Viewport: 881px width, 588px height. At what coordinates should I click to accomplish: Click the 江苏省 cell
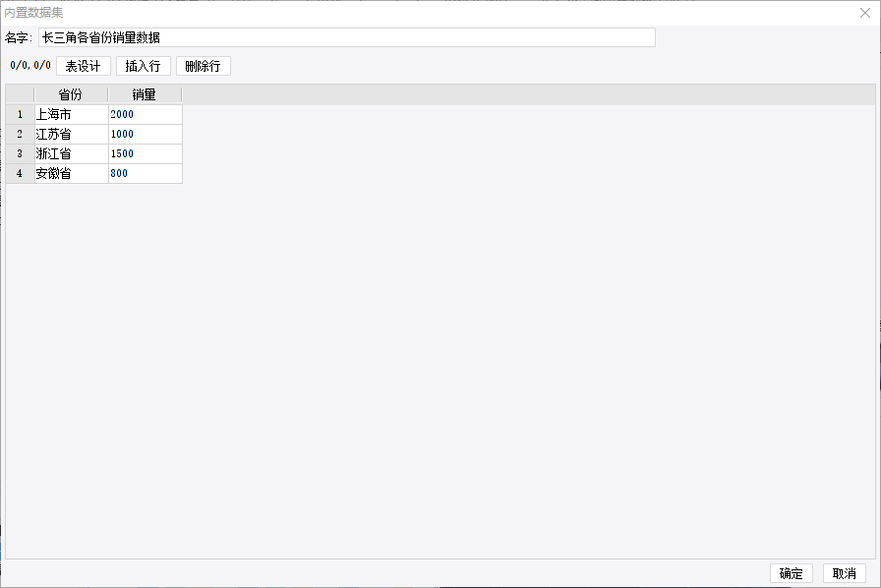(x=72, y=134)
